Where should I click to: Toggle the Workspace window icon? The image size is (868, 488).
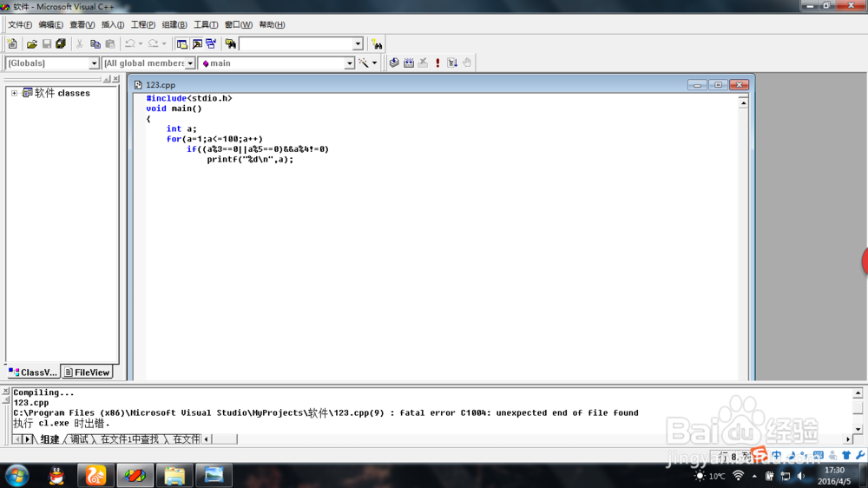click(181, 43)
